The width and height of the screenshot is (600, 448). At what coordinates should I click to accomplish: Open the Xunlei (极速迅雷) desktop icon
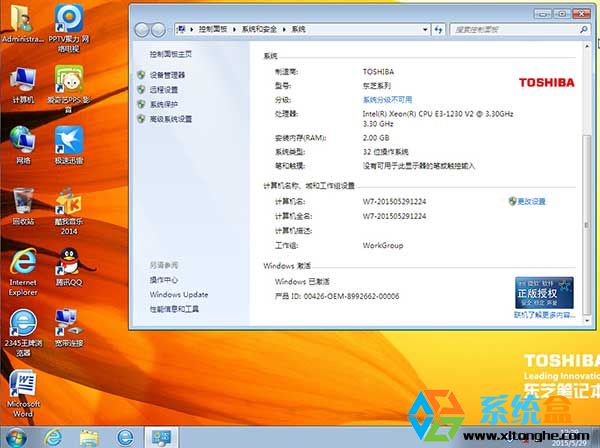point(69,145)
